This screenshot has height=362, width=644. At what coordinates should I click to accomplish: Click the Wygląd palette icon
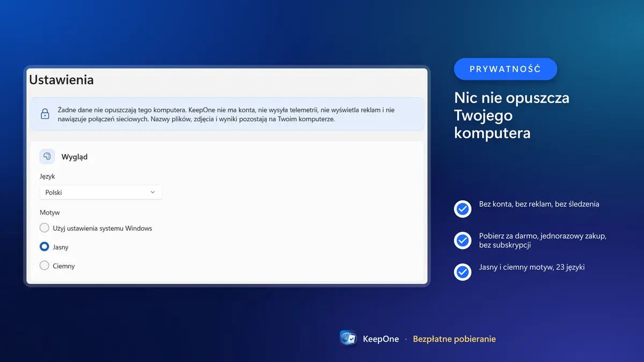[47, 157]
